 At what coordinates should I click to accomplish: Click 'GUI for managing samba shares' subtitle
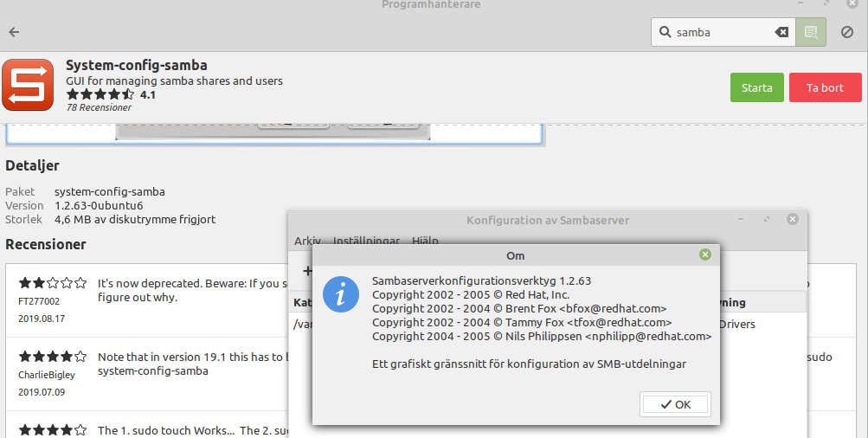coord(174,81)
